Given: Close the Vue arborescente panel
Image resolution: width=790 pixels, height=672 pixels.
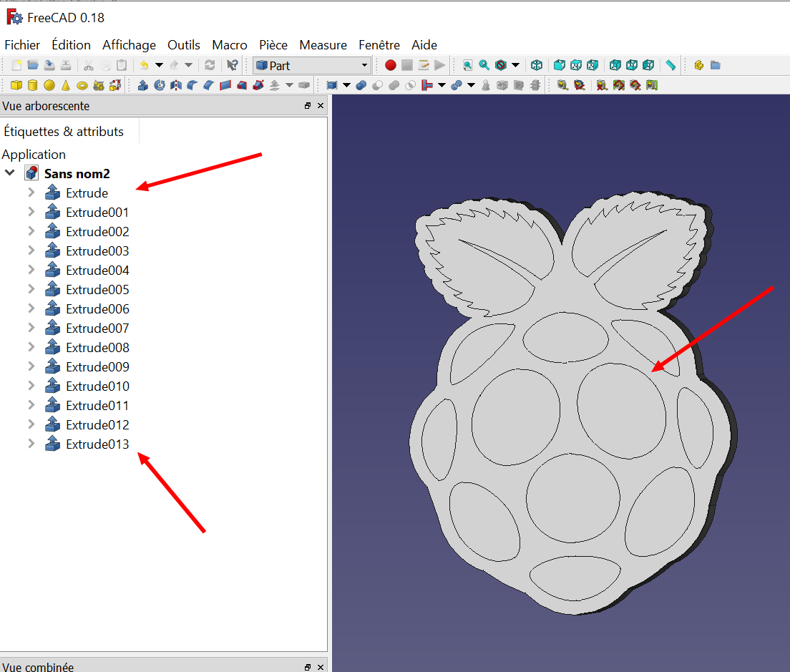Looking at the screenshot, I should point(321,106).
